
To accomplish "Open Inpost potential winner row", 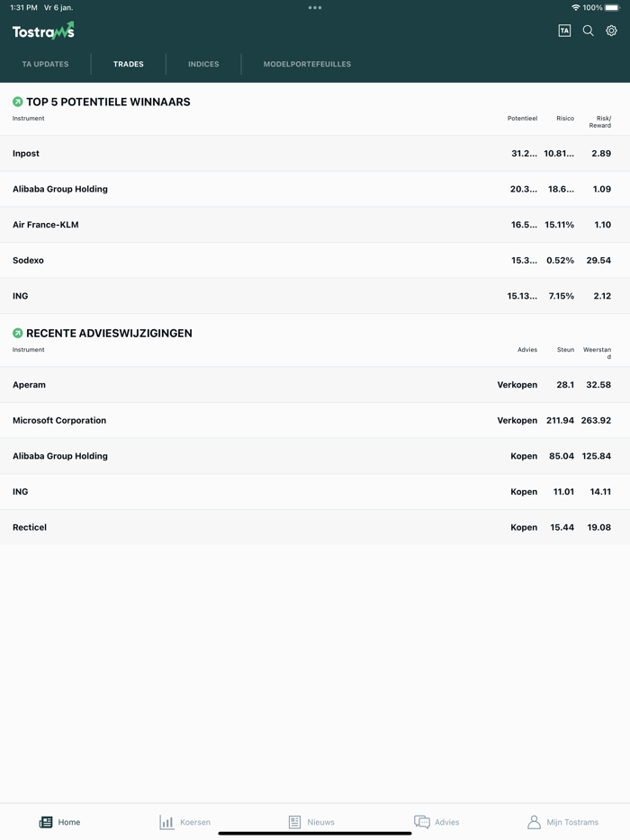I will (315, 154).
